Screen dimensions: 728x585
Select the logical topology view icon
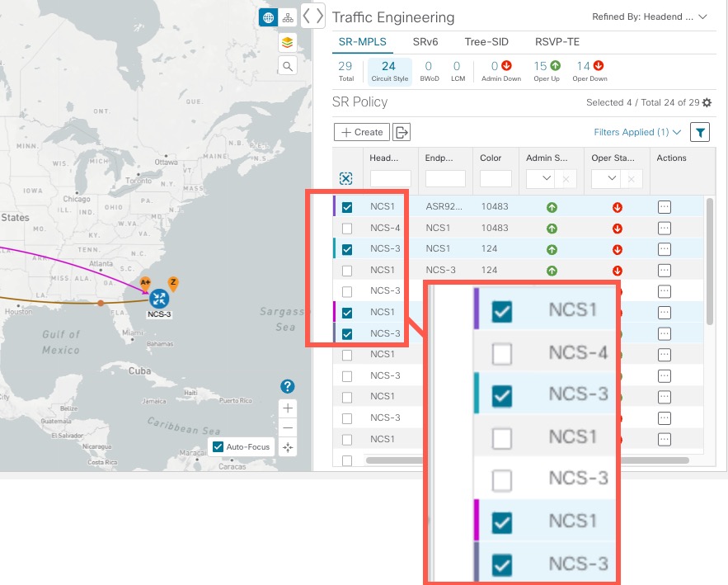coord(286,17)
